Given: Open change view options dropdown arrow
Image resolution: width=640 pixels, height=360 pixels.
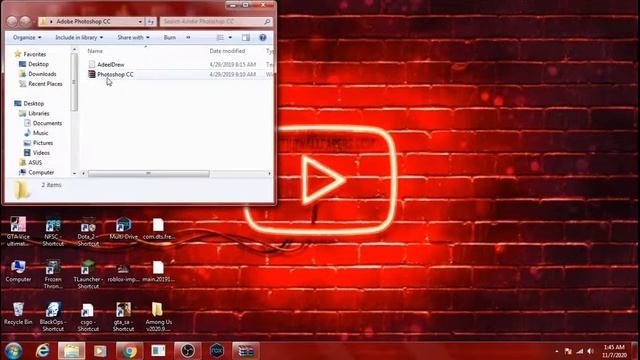Looking at the screenshot, I should (x=230, y=38).
